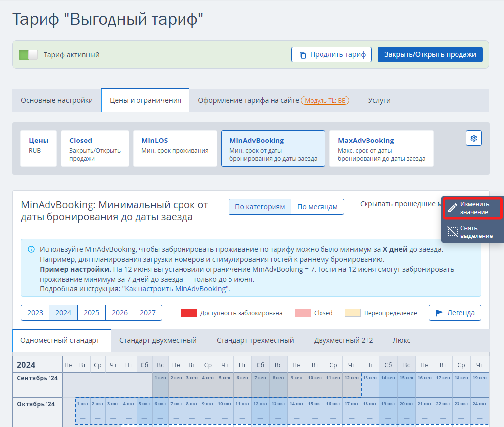Click the pencil Изменить значение icon
The height and width of the screenshot is (427, 504).
tap(452, 208)
